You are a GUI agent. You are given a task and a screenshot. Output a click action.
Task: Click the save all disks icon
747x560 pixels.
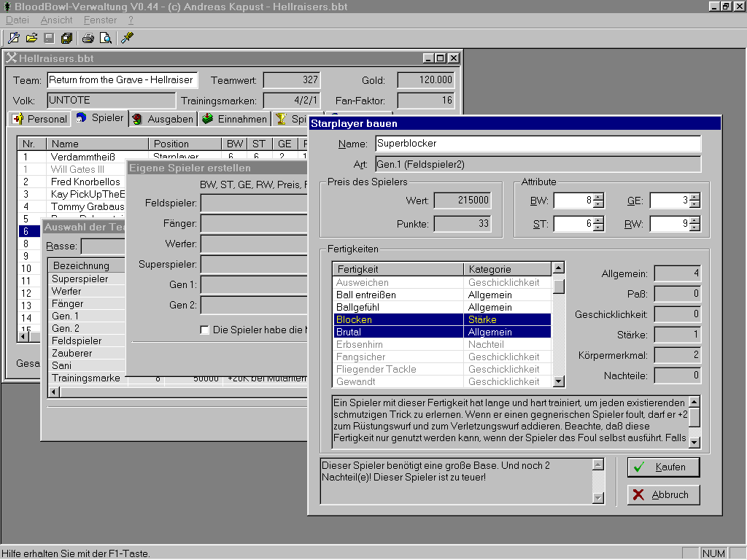pos(66,38)
